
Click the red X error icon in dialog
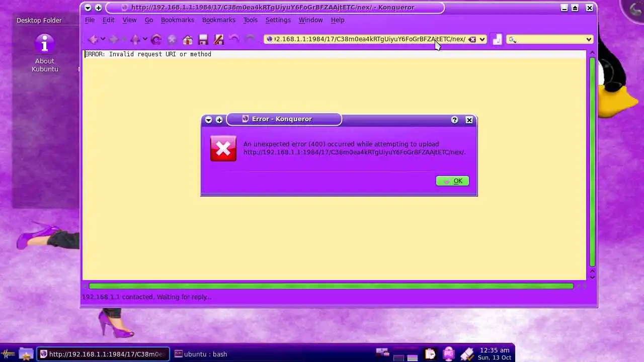coord(223,148)
